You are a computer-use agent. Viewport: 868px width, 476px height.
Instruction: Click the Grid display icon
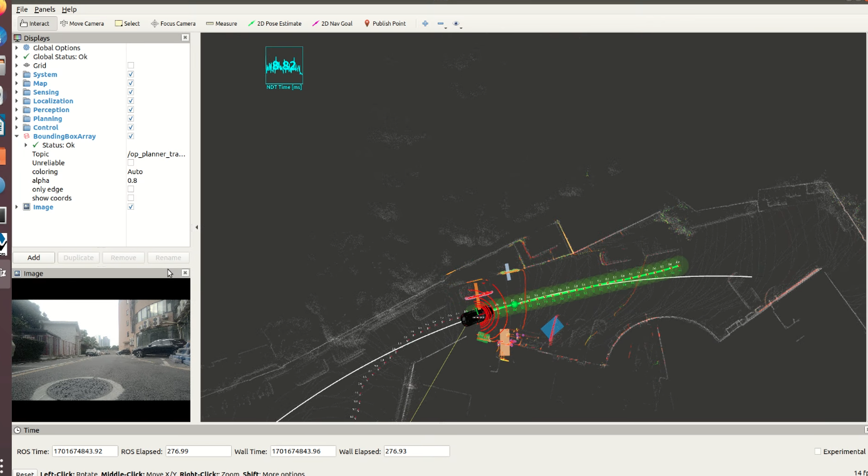[x=26, y=65]
